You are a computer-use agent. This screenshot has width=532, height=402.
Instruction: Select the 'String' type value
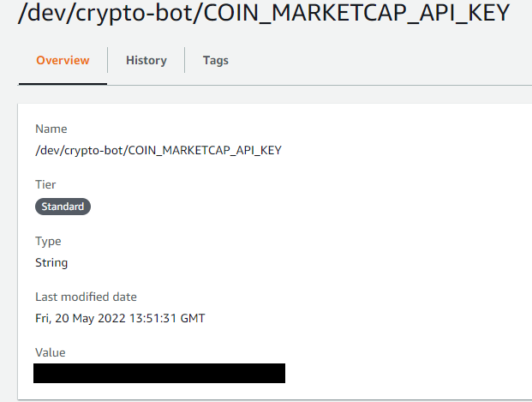pos(51,262)
